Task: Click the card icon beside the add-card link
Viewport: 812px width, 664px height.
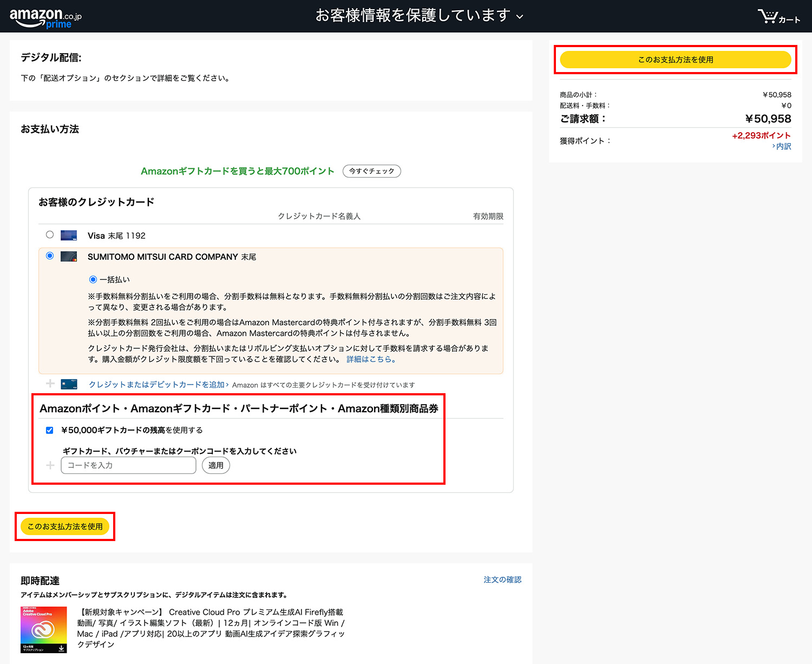Action: [x=69, y=384]
